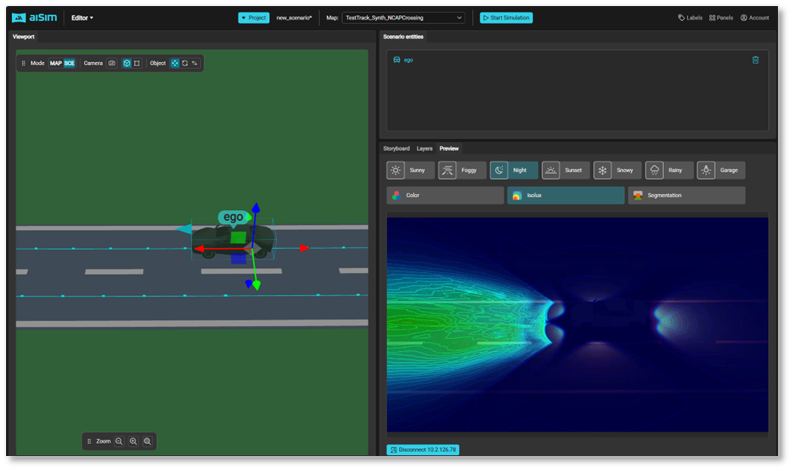Open the Account menu
Screen dimensions: 793x471
tap(755, 18)
